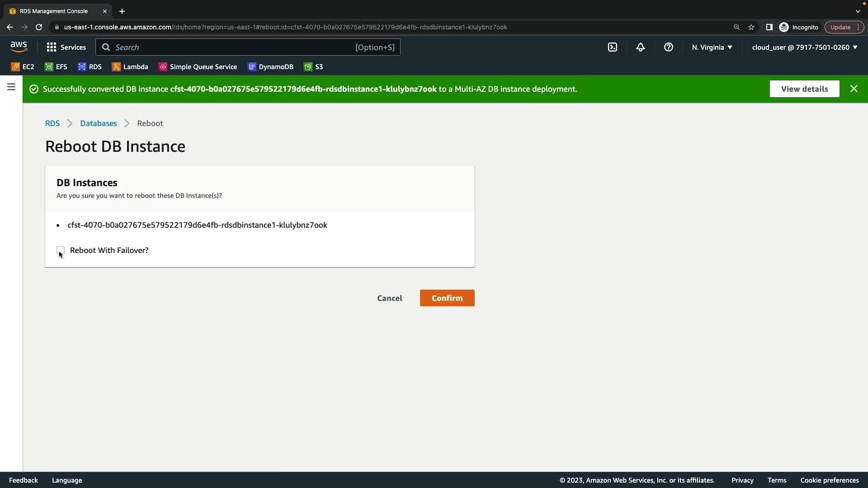The height and width of the screenshot is (488, 868).
Task: Open the S3 shortcut in favorites bar
Action: (x=313, y=67)
